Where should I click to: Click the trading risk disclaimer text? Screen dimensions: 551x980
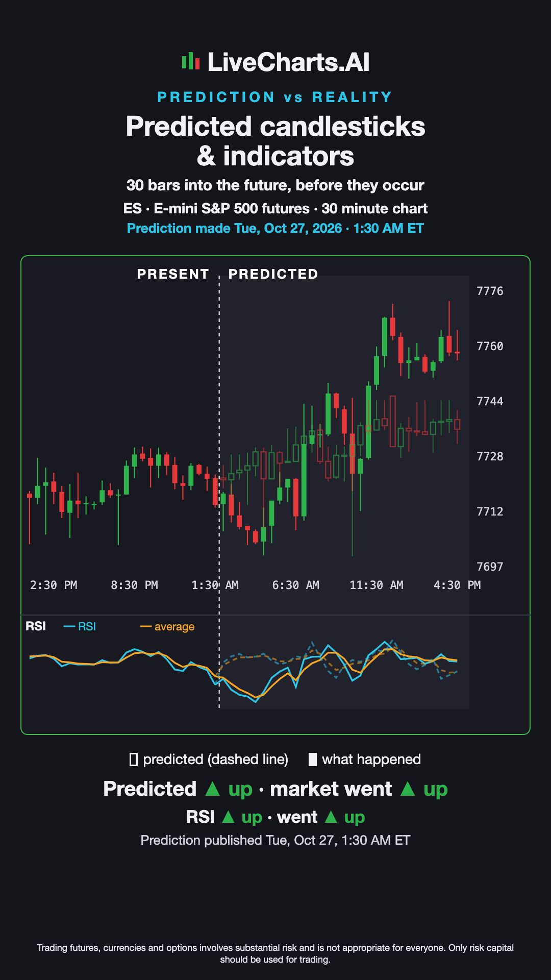coord(275,953)
